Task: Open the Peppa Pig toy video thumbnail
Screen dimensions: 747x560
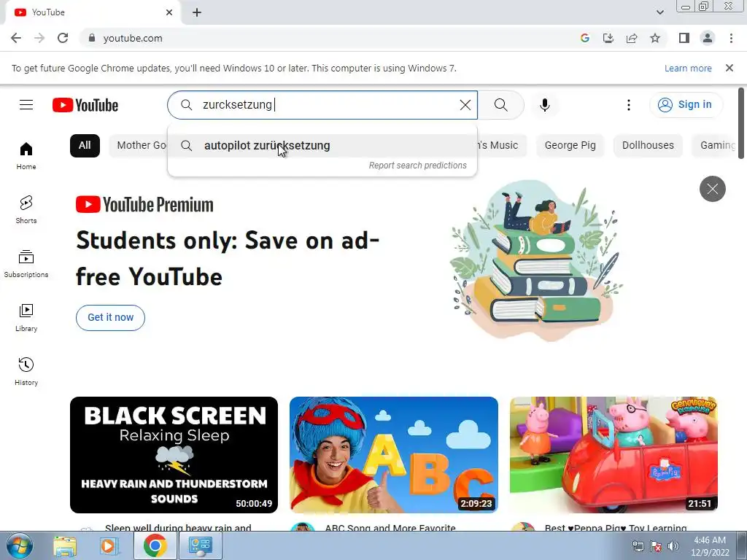Action: (614, 455)
